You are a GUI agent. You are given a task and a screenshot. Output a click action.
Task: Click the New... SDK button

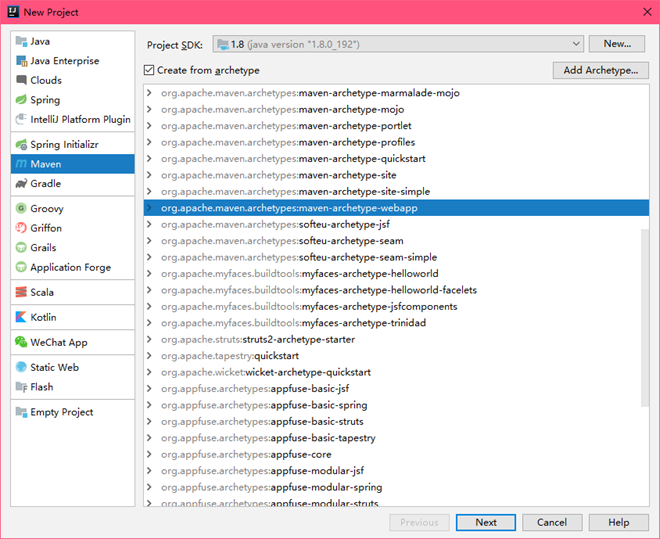[617, 44]
